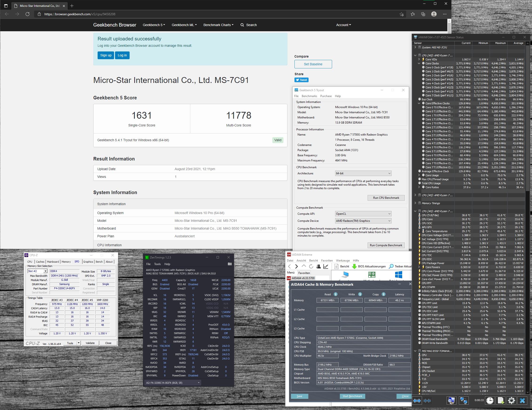Open HWiNFO sensor settings gear icon
Viewport: 532px width, 410px height.
(512, 401)
